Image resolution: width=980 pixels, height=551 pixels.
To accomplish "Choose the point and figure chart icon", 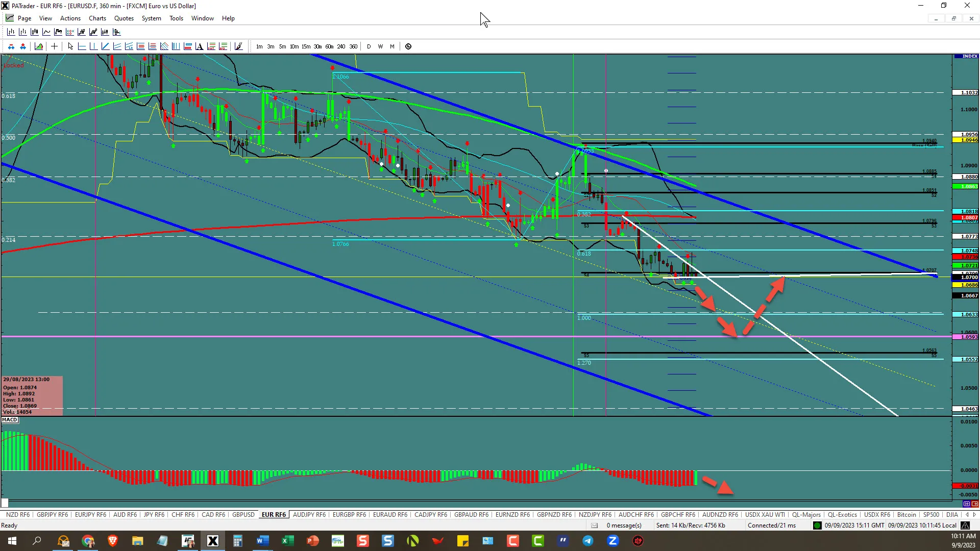I will click(x=70, y=32).
